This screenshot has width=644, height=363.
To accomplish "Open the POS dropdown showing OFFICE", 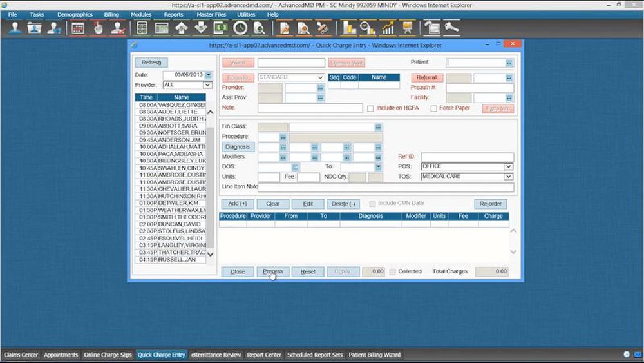I will coord(508,166).
